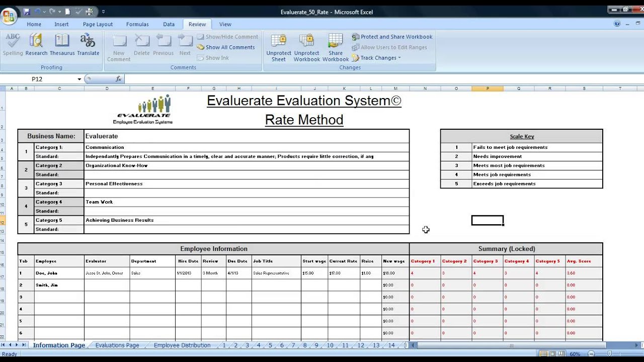Open the Undo history dropdown arrow
Screen dimensions: 644x362
(44, 11)
